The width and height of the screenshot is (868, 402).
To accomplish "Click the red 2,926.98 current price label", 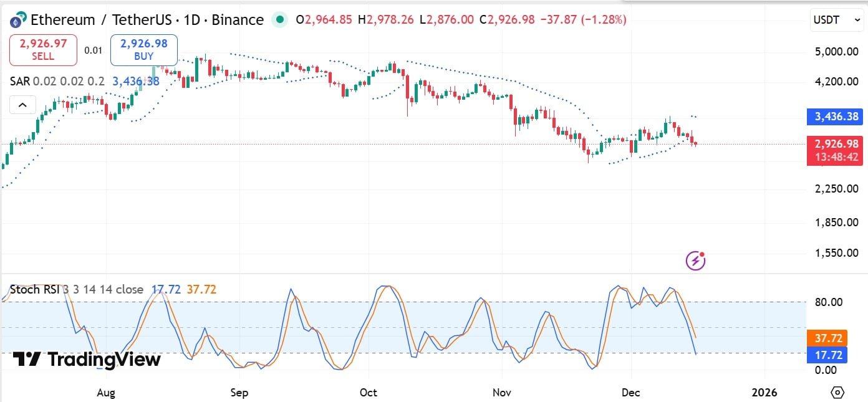I will pos(837,150).
